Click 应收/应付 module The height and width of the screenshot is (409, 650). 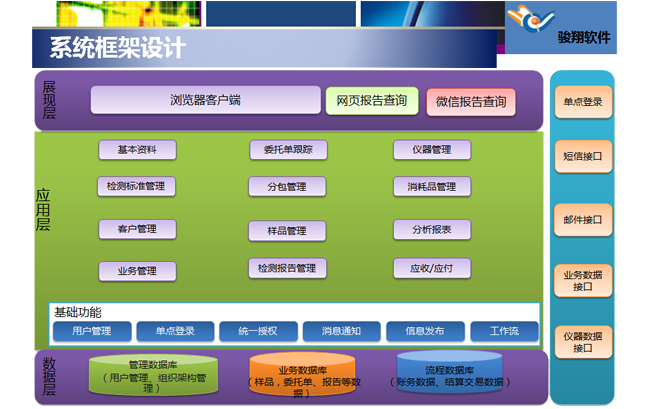pyautogui.click(x=431, y=268)
